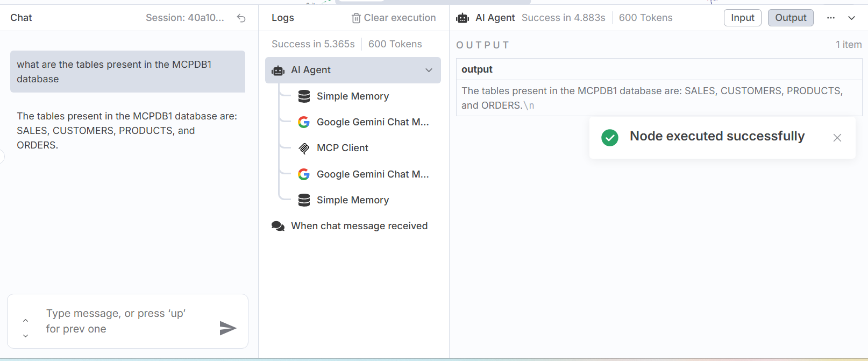Dismiss the Node executed successfully notification

[x=837, y=138]
